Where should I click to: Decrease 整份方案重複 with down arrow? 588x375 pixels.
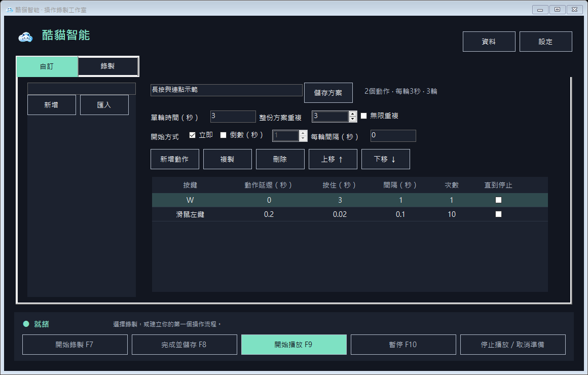[x=352, y=119]
